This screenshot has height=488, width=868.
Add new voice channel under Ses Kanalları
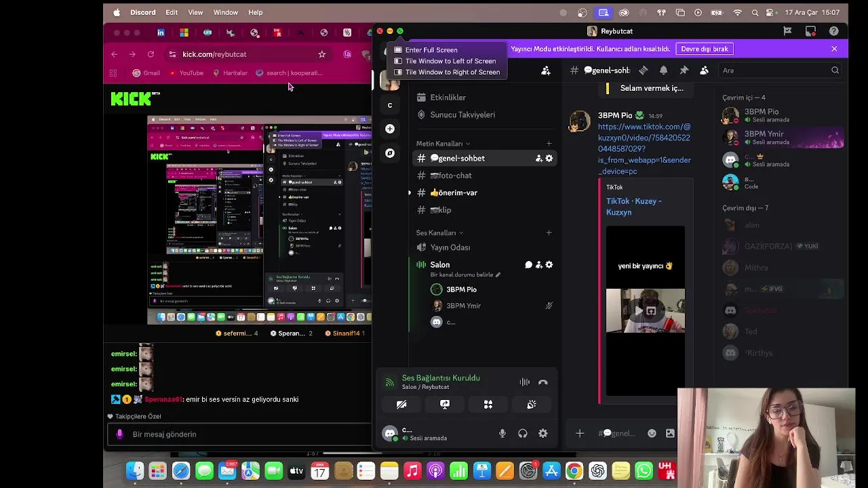[x=549, y=233]
